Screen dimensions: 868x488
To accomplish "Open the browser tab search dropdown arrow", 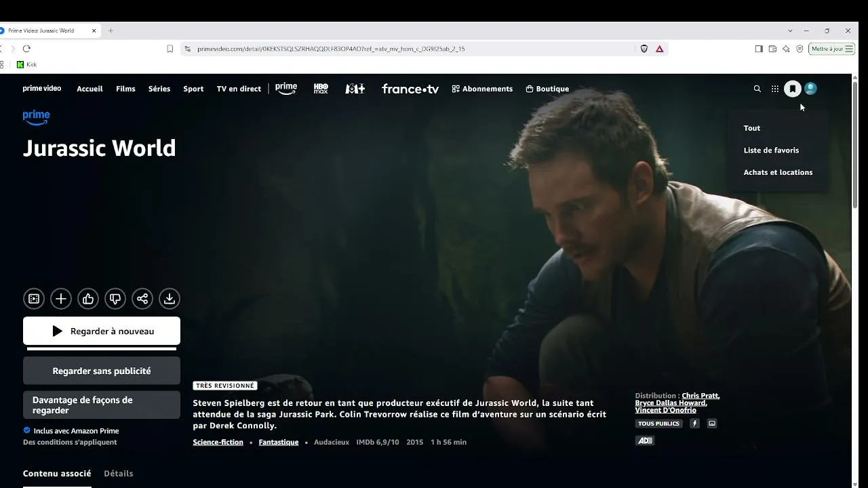I will coord(790,30).
